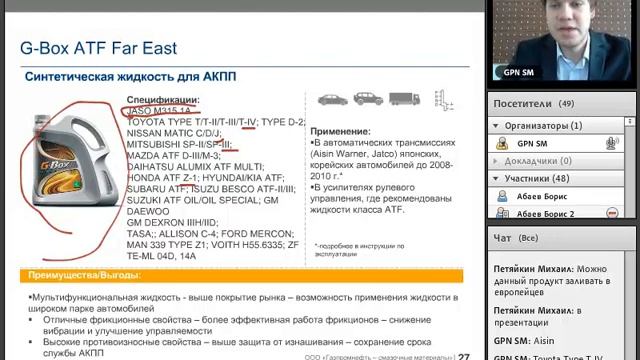Click the presenter webcam video
The width and height of the screenshot is (640, 360).
click(x=562, y=40)
